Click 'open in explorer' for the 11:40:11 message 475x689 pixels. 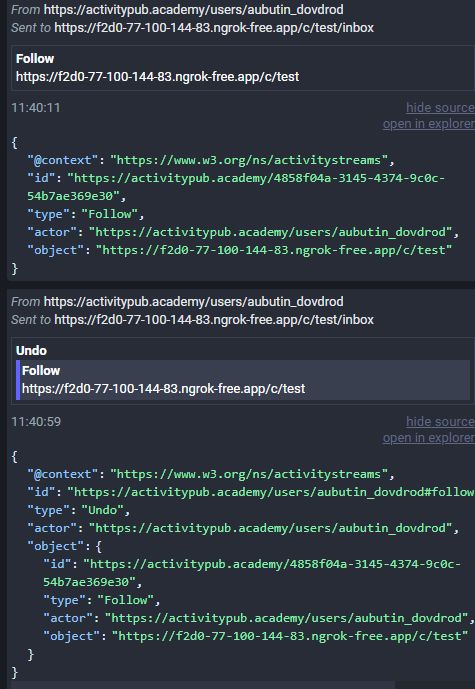[429, 124]
